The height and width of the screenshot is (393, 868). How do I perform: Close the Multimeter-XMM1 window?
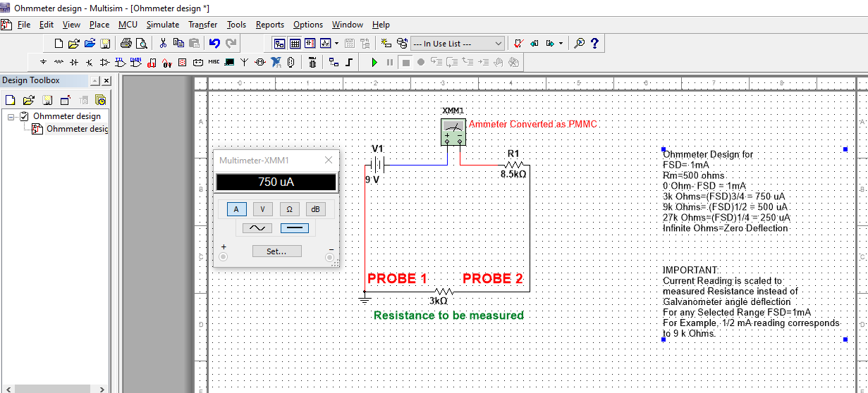329,160
